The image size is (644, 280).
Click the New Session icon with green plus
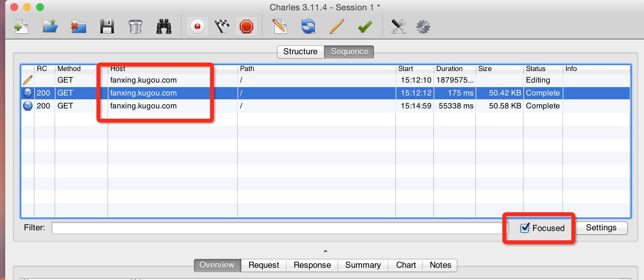[x=21, y=26]
